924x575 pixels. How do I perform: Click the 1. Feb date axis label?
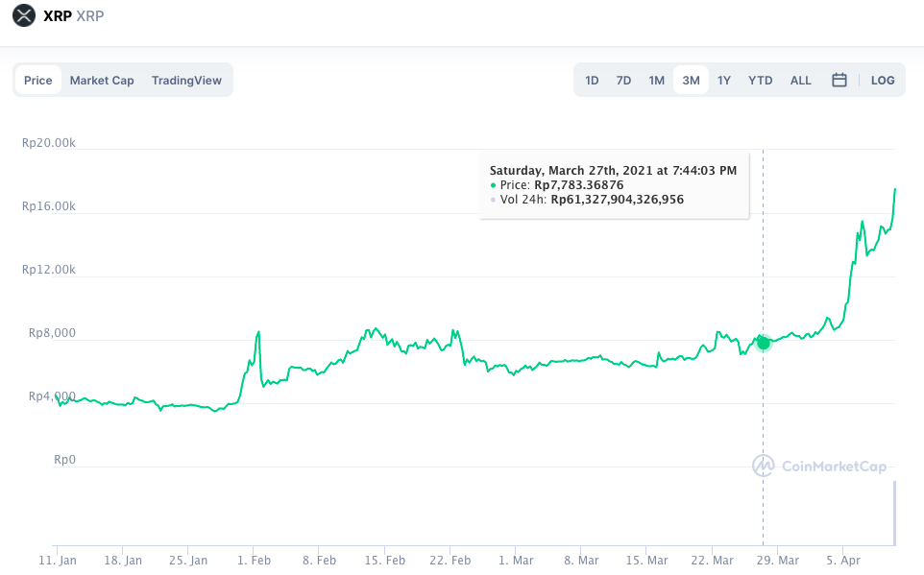(x=254, y=560)
